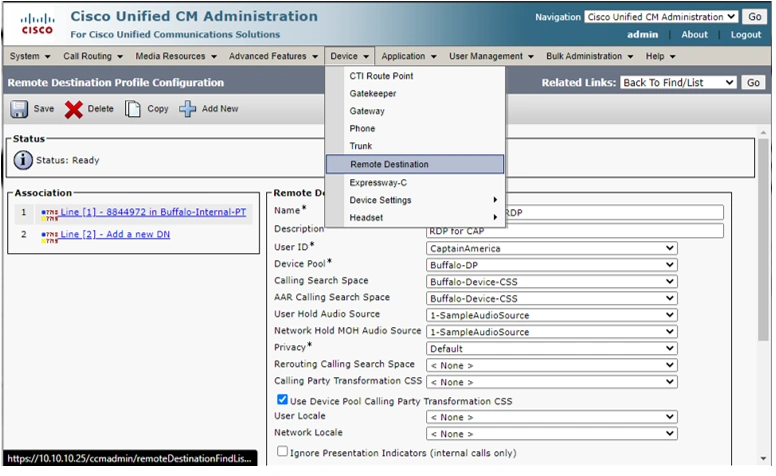The height and width of the screenshot is (476, 776).
Task: Click the Cisco logo
Action: click(x=37, y=24)
